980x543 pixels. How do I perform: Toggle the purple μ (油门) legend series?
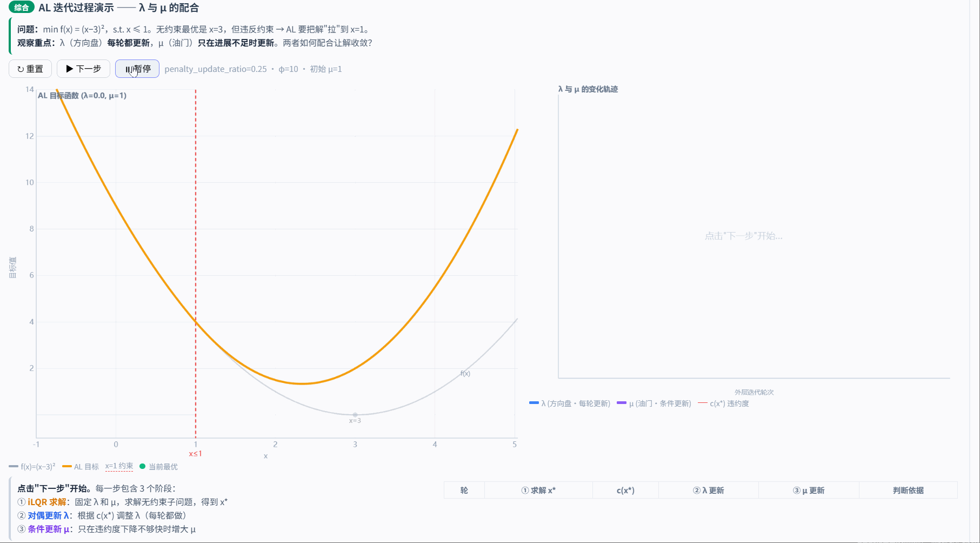(654, 403)
